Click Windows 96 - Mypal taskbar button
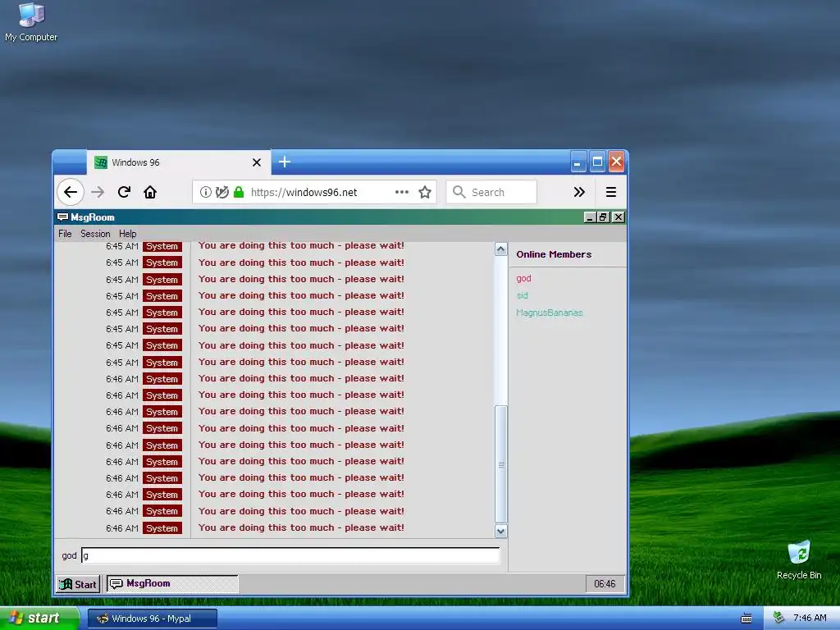 [x=153, y=619]
